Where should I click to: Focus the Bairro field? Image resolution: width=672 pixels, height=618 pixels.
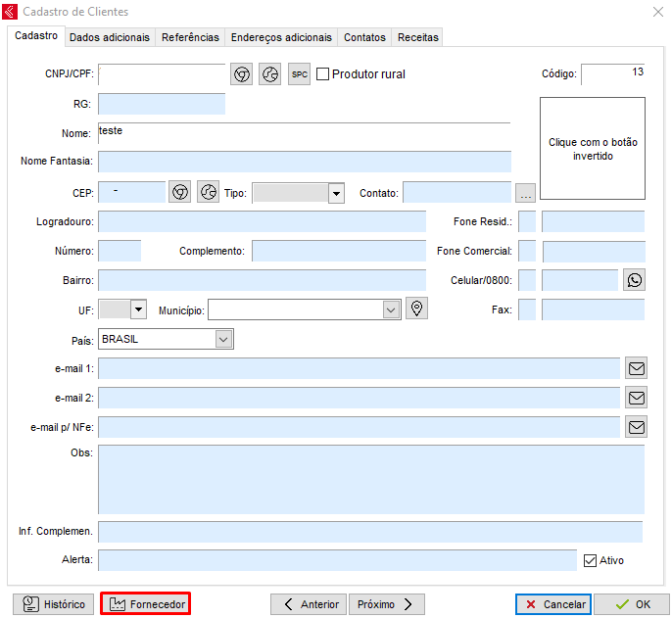pyautogui.click(x=262, y=280)
